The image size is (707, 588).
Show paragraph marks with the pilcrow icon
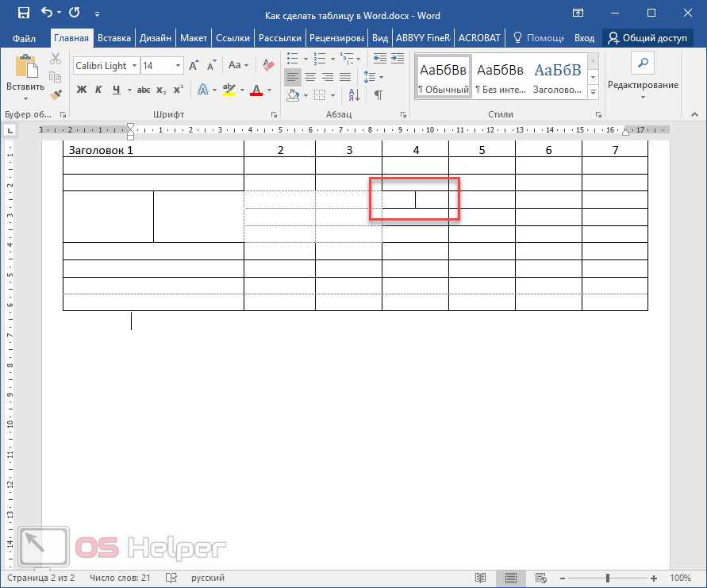378,95
